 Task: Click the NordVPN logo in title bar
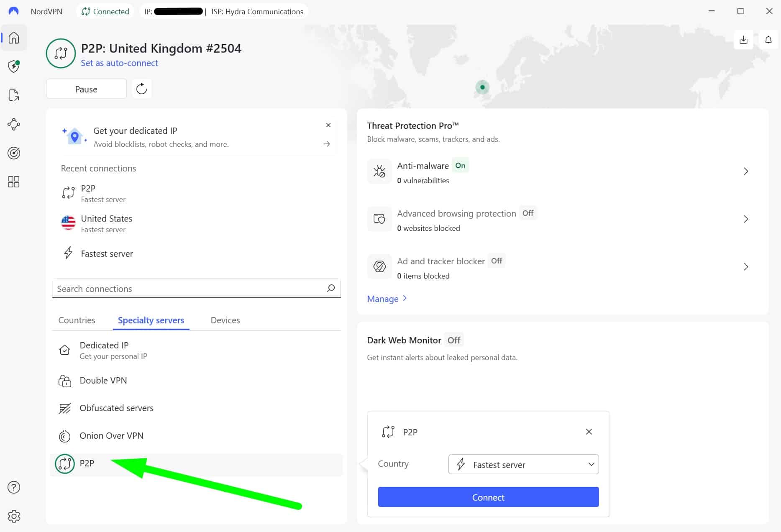(13, 11)
